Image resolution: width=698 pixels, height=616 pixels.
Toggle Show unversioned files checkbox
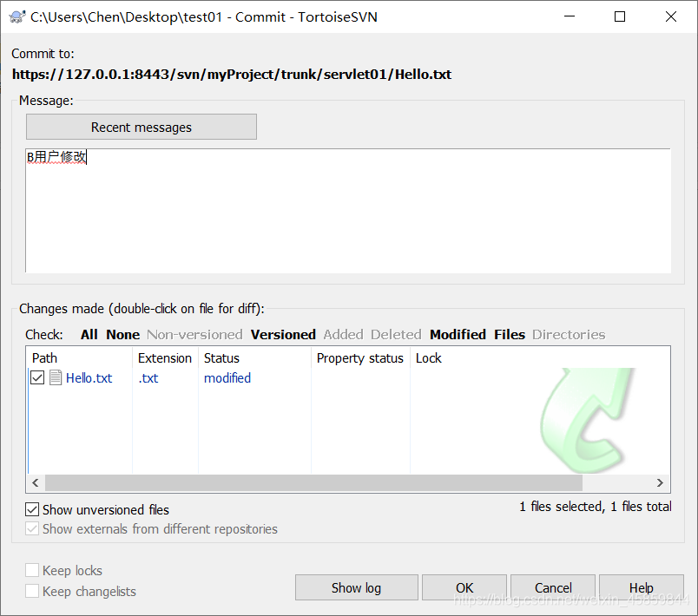pyautogui.click(x=32, y=509)
